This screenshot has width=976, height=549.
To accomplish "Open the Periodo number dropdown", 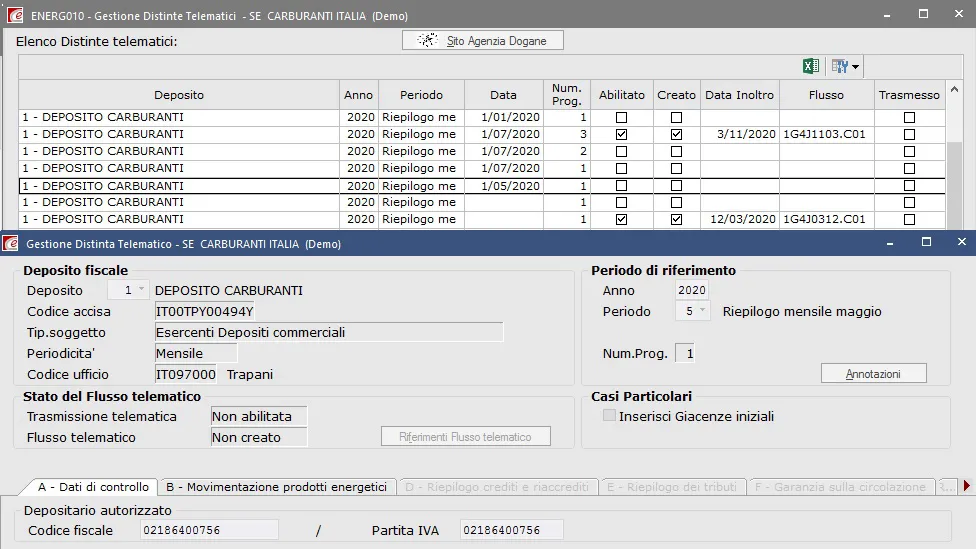I will pos(703,311).
